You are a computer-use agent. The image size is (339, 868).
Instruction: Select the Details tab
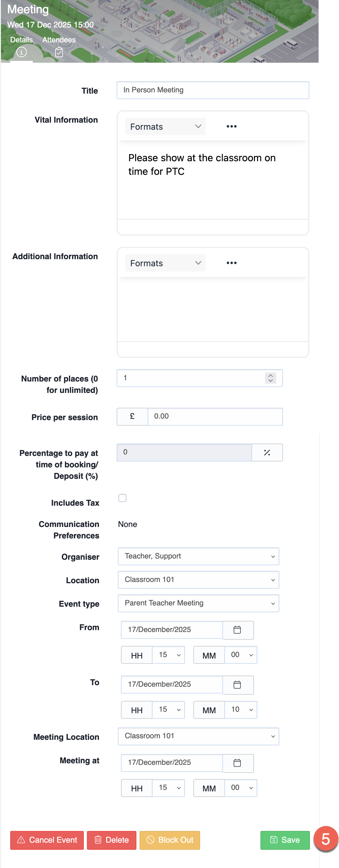point(22,40)
